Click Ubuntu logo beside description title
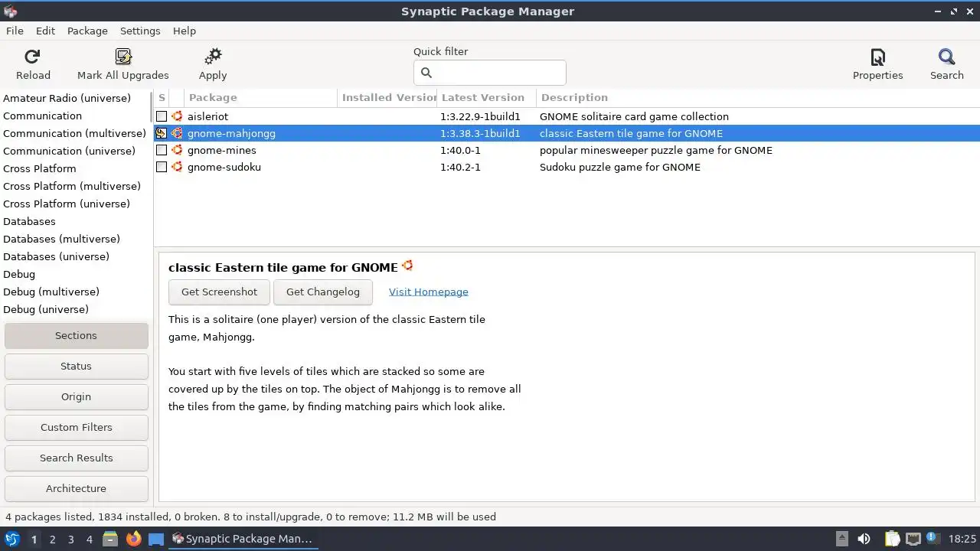The image size is (980, 551). pyautogui.click(x=407, y=266)
